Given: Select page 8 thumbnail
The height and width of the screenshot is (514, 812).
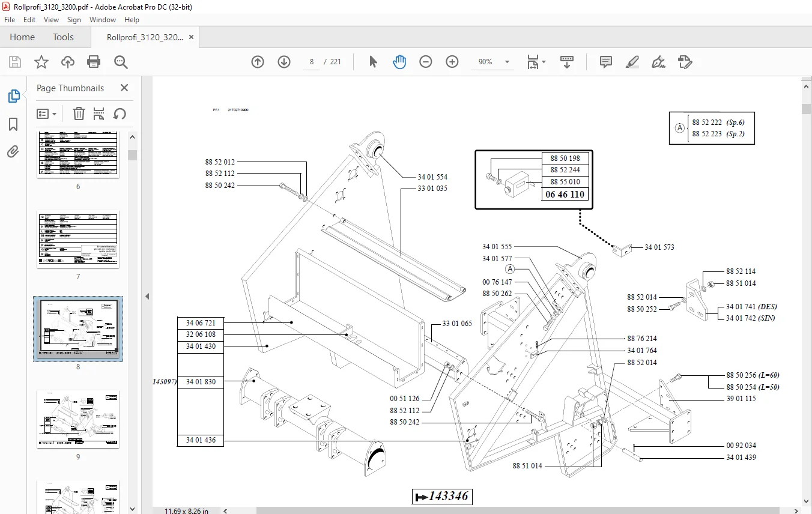Looking at the screenshot, I should (x=78, y=328).
